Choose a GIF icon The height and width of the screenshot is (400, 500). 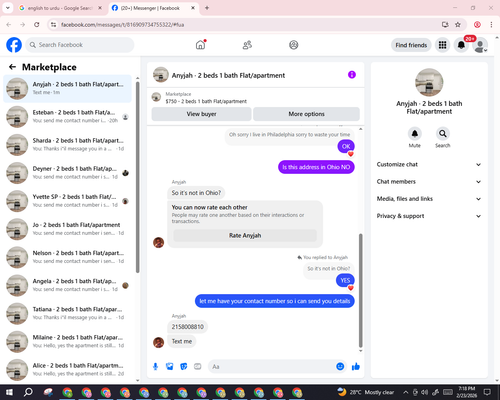pyautogui.click(x=198, y=367)
